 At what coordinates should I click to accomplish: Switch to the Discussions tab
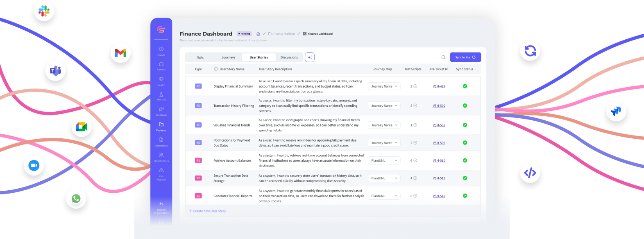click(289, 57)
